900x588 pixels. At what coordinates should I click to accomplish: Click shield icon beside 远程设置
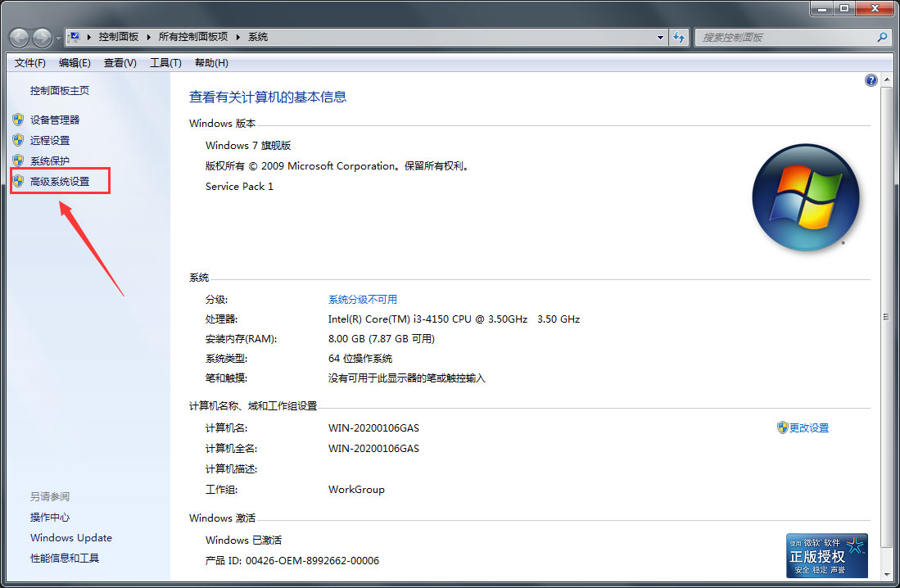click(18, 140)
